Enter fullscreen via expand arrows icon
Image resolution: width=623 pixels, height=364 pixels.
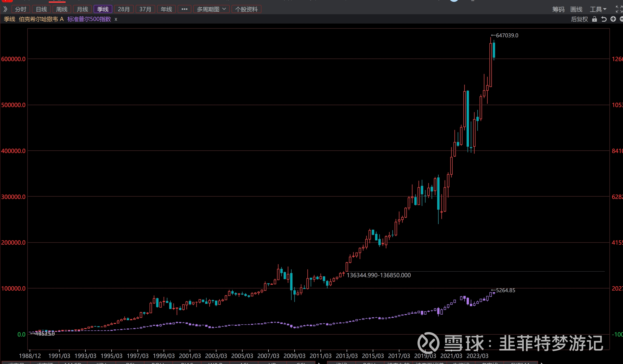(619, 9)
